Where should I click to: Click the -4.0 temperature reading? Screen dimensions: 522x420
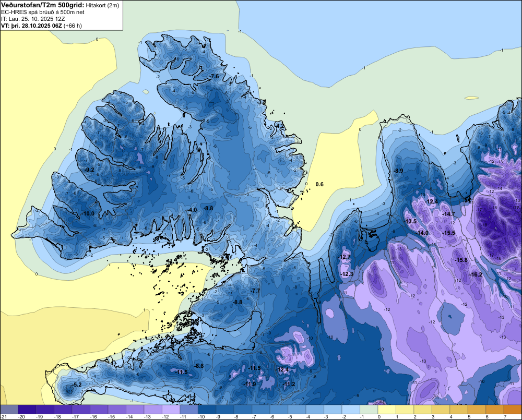(193, 210)
